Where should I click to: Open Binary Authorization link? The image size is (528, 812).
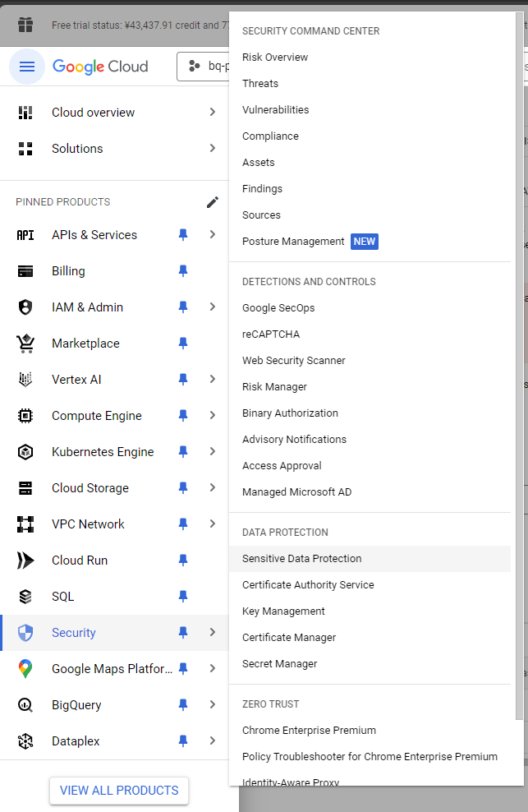click(290, 413)
